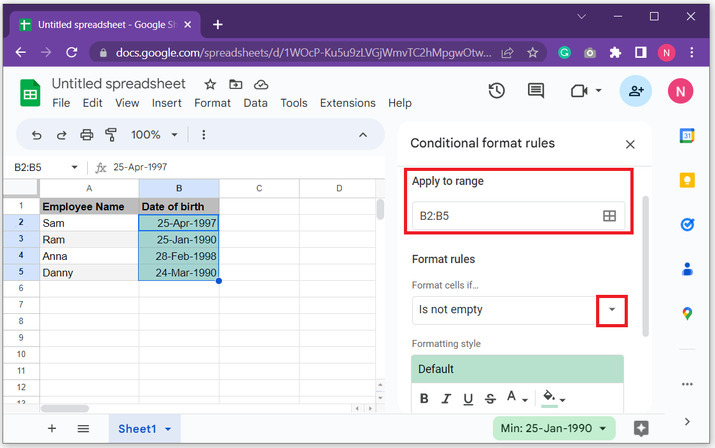Open the Format menu
Image resolution: width=715 pixels, height=448 pixels.
tap(212, 103)
